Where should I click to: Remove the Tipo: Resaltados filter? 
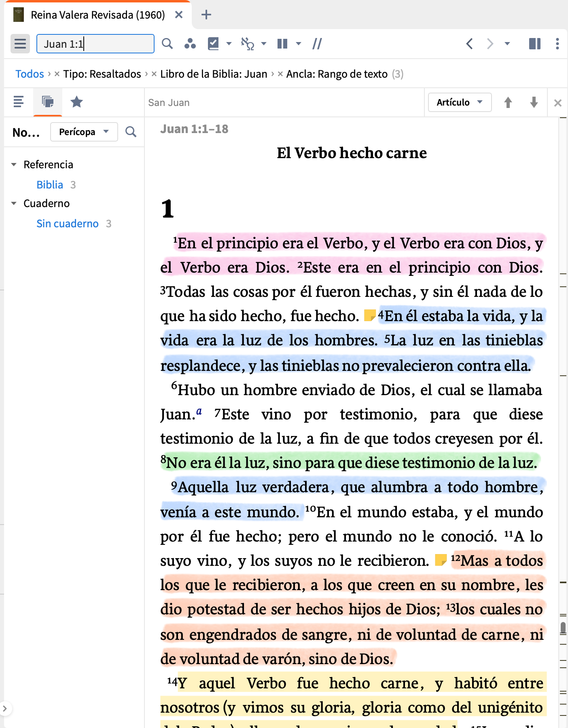pyautogui.click(x=57, y=74)
